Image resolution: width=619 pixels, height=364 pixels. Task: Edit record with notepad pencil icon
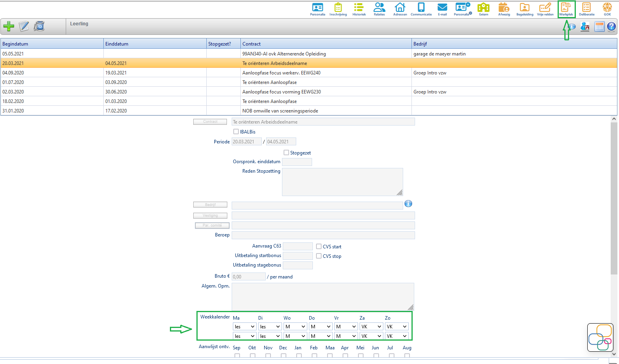click(24, 27)
